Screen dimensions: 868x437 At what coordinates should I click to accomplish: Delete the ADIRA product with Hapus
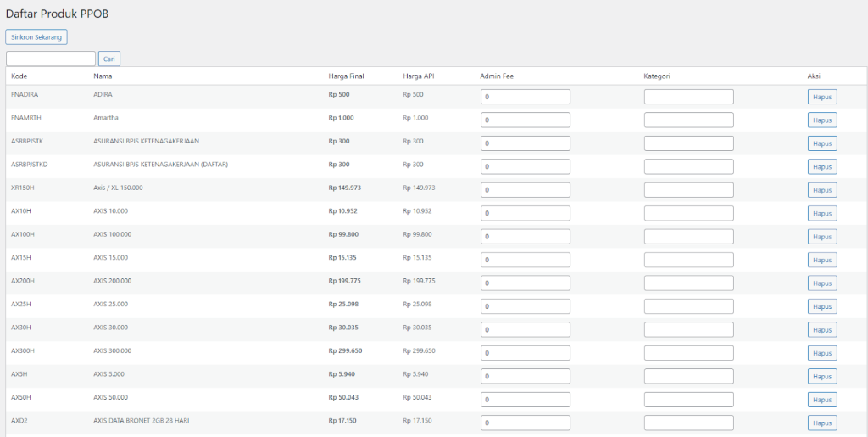coord(821,97)
